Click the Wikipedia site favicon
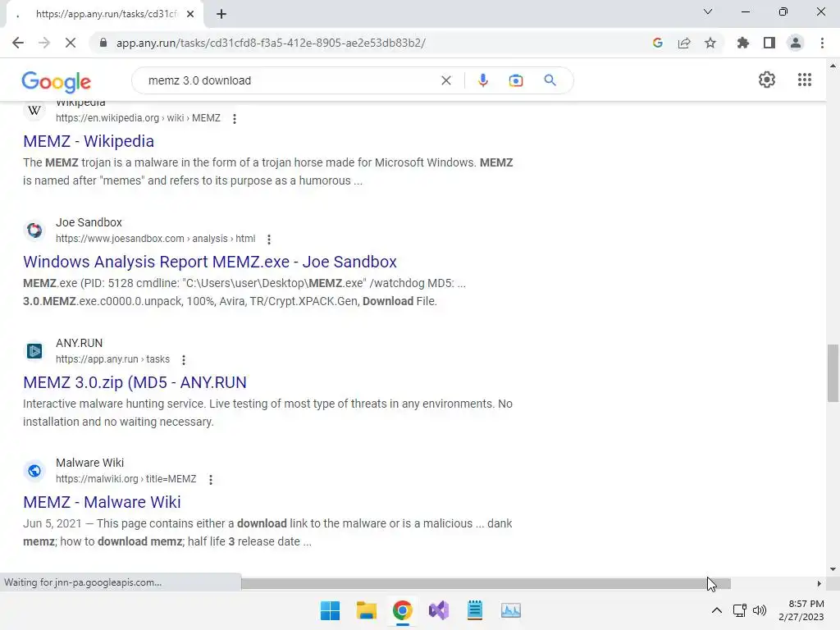 click(x=34, y=111)
